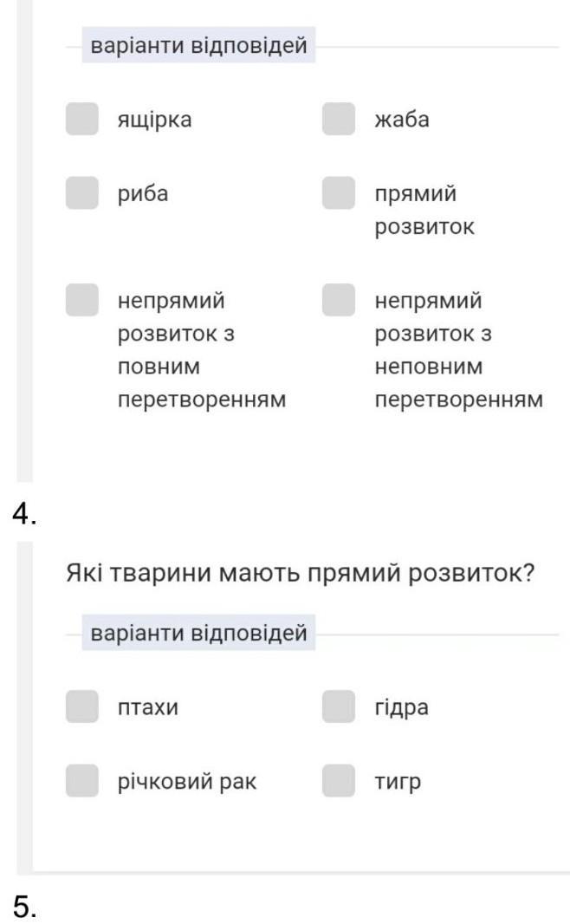The height and width of the screenshot is (924, 570).
Task: Check the жаба answer box
Action: pyautogui.click(x=339, y=120)
